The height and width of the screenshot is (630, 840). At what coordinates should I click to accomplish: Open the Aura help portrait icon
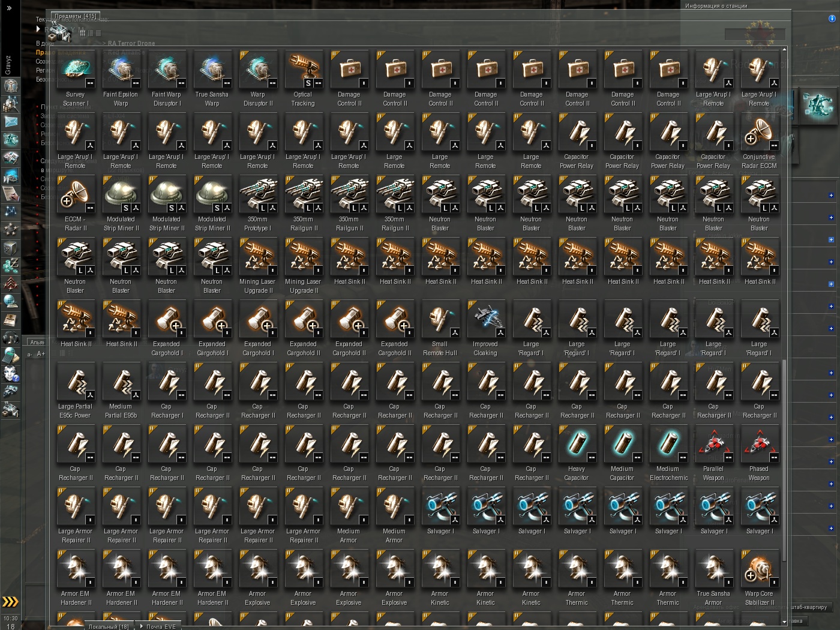pos(11,373)
